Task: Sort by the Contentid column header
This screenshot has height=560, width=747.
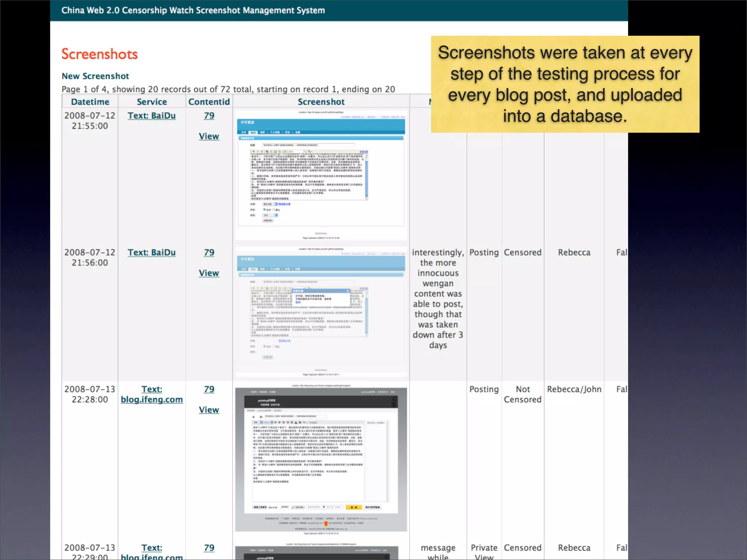Action: point(209,102)
